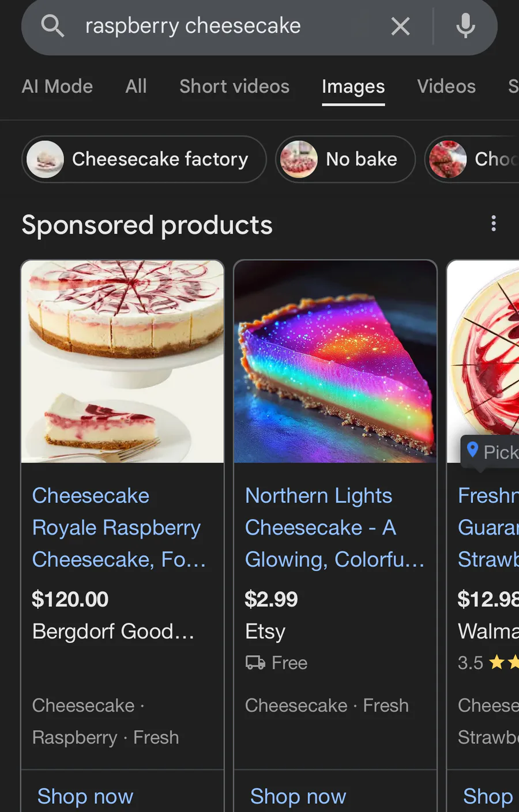The height and width of the screenshot is (812, 519).
Task: Tap the voice search microphone
Action: point(465,26)
